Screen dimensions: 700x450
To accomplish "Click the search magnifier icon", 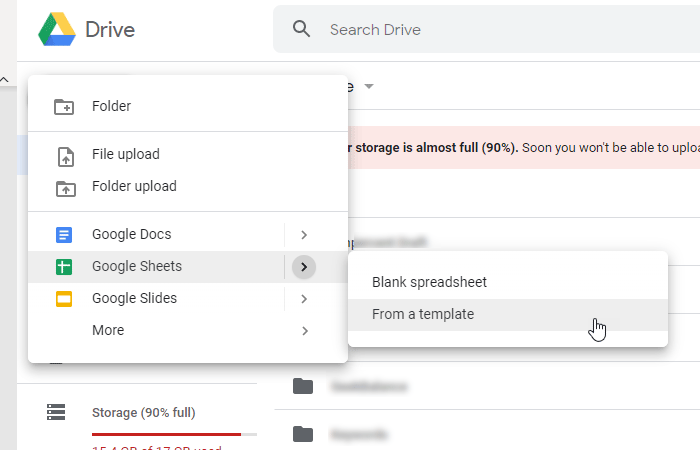I will click(x=302, y=29).
